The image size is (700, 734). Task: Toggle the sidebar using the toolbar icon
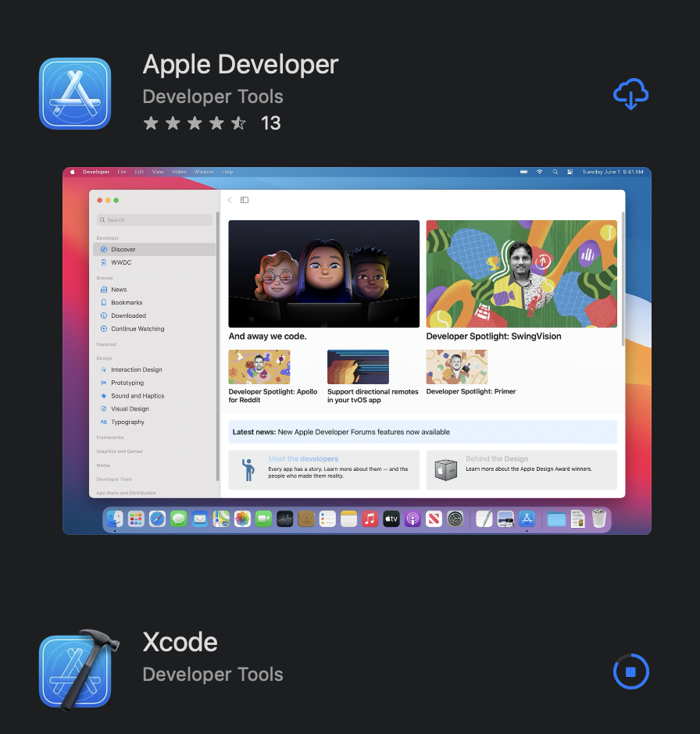(x=244, y=200)
